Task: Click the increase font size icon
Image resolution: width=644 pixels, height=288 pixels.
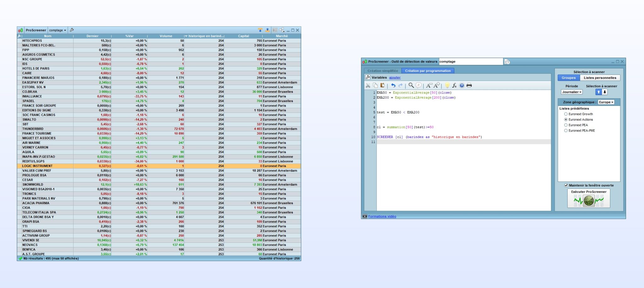Action: coord(437,85)
